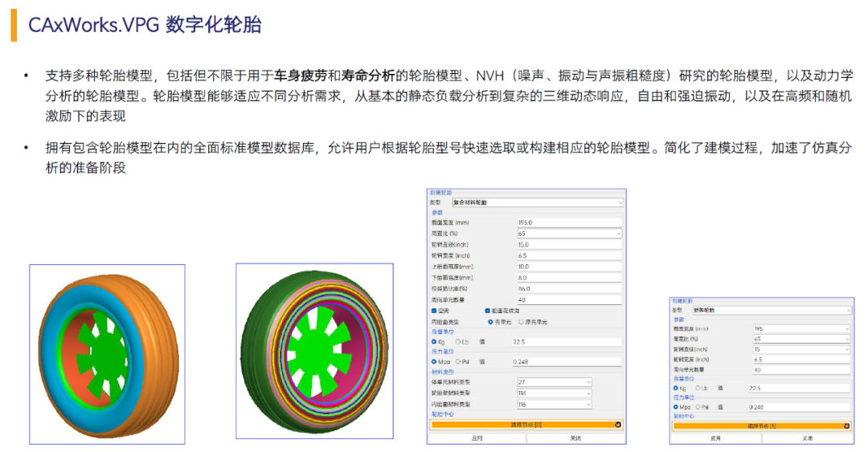Viewport: 868px width, 452px height.
Task: Open 截面宽度 dropdown showing 195
Action: click(x=801, y=328)
